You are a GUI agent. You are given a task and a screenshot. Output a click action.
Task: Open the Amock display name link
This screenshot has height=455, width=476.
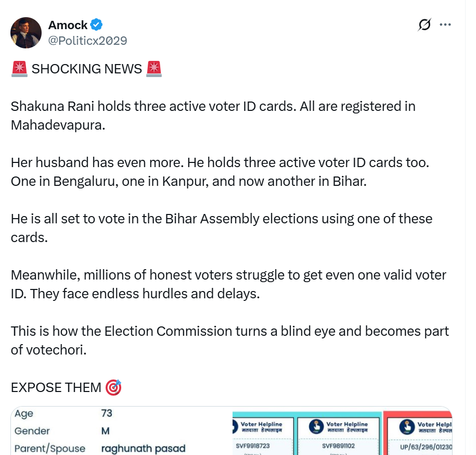tap(68, 24)
